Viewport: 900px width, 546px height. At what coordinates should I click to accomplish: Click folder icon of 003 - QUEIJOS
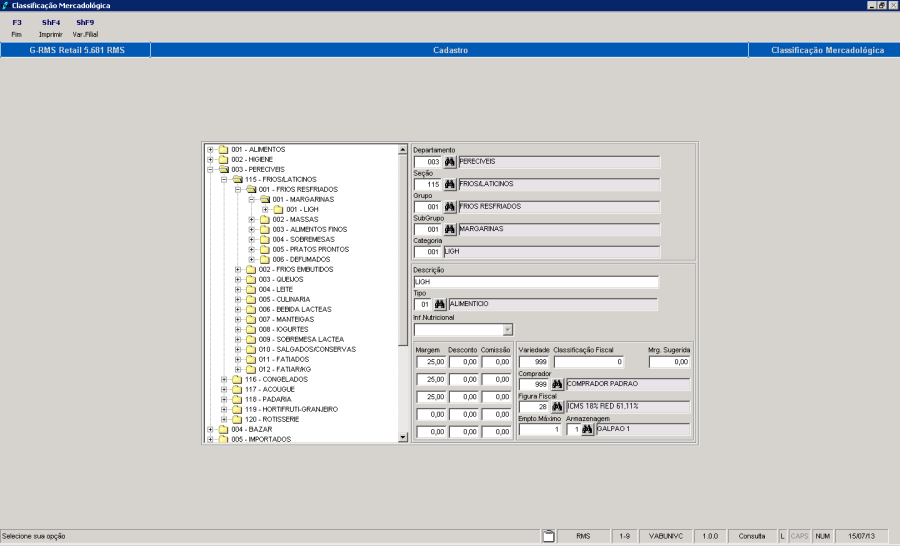click(x=251, y=280)
